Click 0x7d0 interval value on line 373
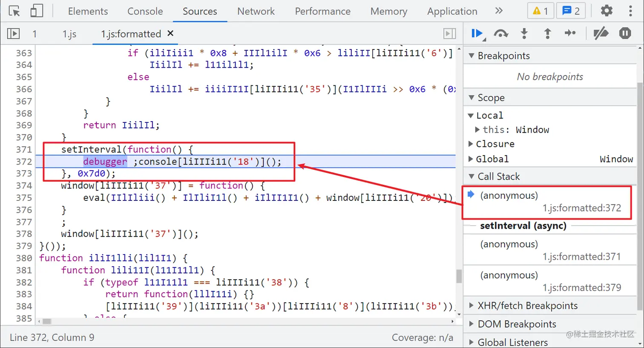This screenshot has width=644, height=348. (x=91, y=174)
